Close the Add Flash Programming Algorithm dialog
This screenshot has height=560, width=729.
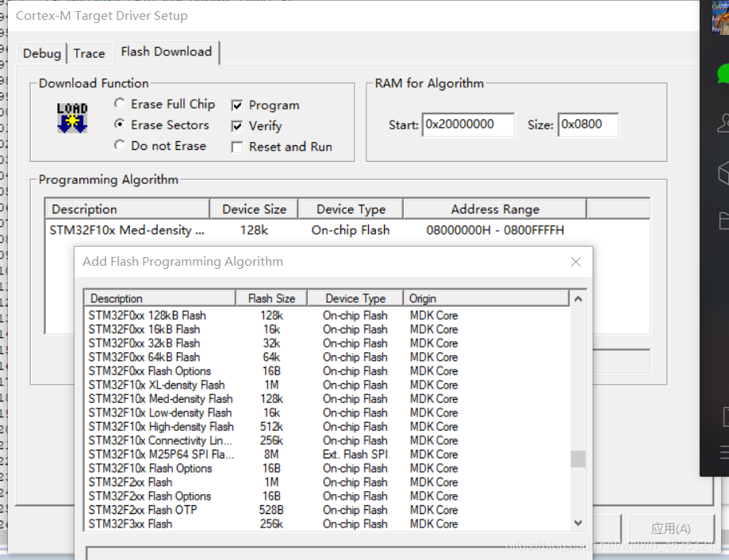576,262
